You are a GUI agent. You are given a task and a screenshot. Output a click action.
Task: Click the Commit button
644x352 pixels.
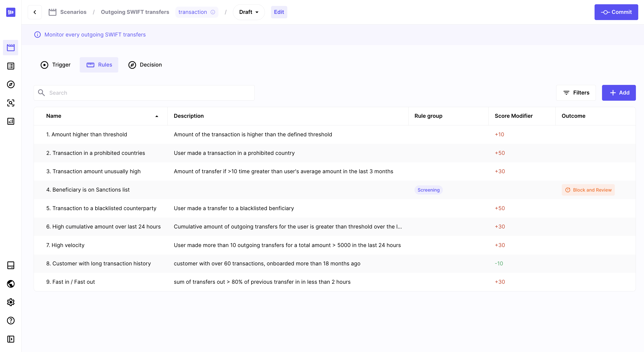tap(616, 12)
